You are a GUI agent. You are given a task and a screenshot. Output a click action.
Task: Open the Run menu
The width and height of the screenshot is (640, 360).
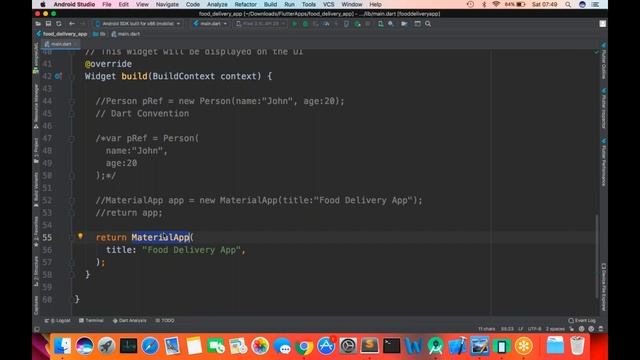(289, 4)
